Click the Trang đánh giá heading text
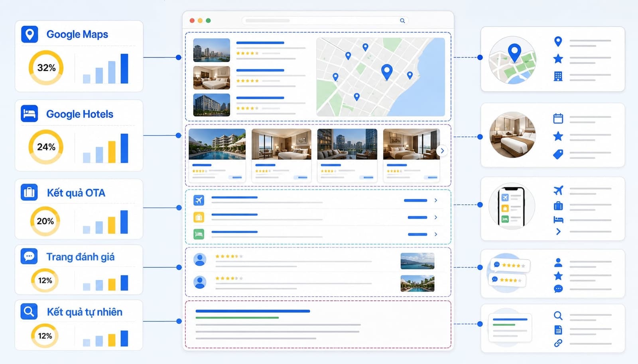The height and width of the screenshot is (364, 638). point(81,257)
